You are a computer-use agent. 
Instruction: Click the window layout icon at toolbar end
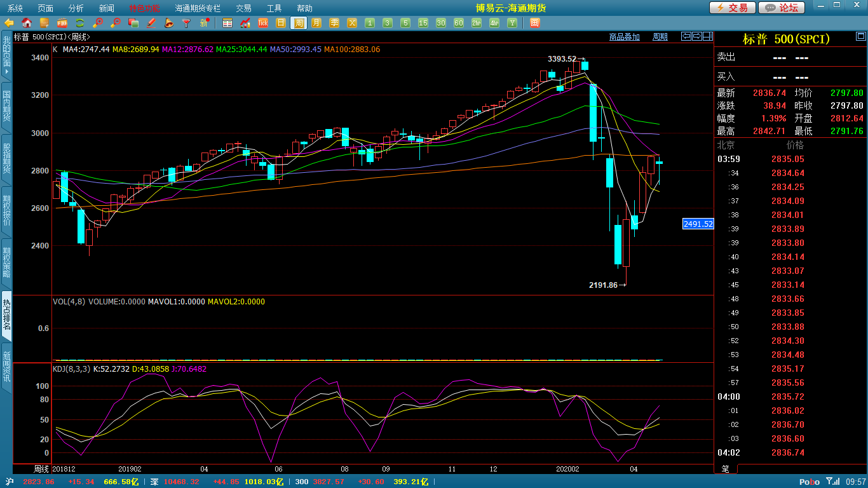(x=534, y=23)
